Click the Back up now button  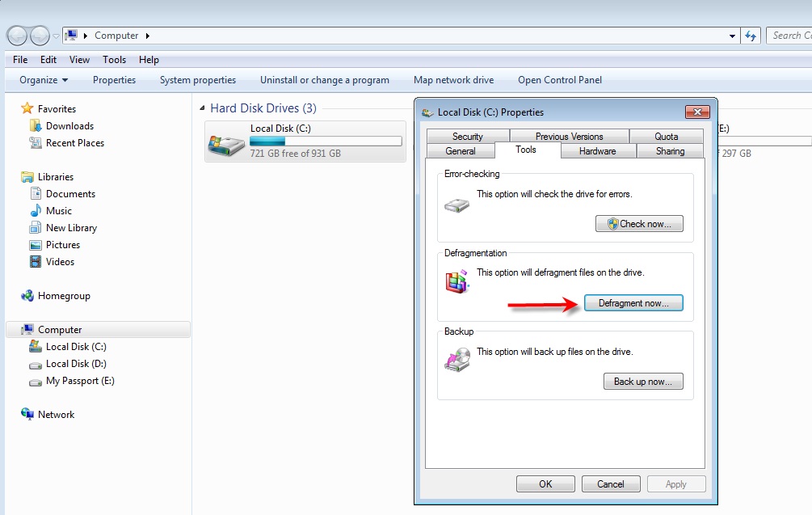tap(643, 382)
